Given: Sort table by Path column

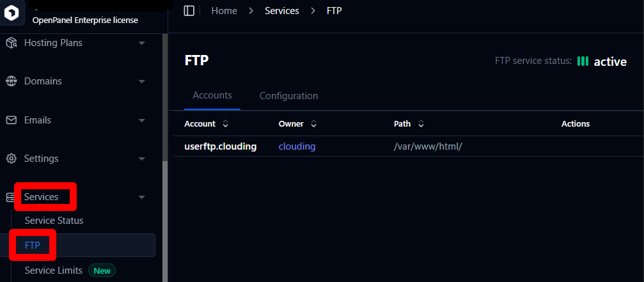Looking at the screenshot, I should (x=421, y=123).
